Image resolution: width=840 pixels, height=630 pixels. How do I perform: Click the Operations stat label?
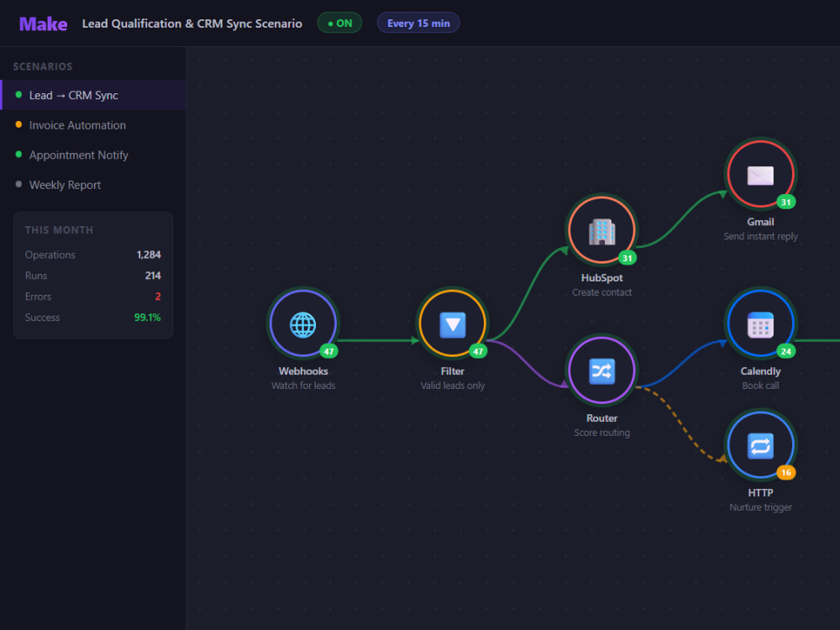coord(50,255)
